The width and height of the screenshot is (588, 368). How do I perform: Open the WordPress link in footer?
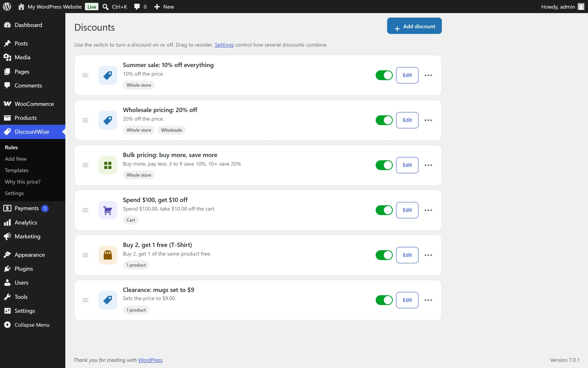click(150, 360)
